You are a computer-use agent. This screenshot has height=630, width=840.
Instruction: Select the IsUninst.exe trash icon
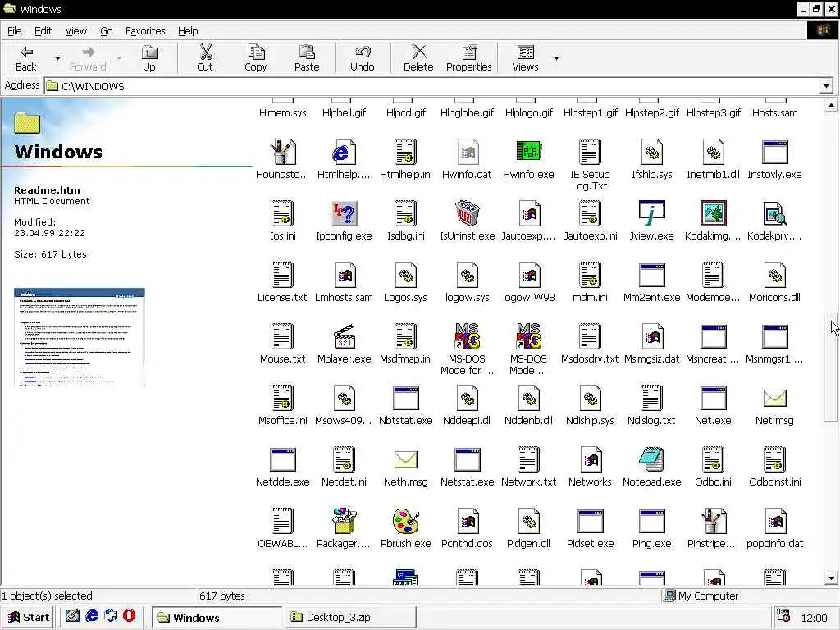pos(467,213)
